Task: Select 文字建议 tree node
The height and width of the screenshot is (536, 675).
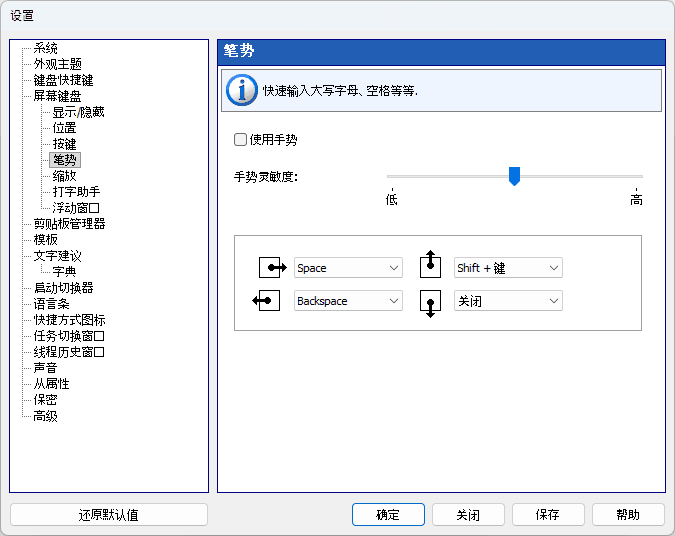Action: pos(57,256)
